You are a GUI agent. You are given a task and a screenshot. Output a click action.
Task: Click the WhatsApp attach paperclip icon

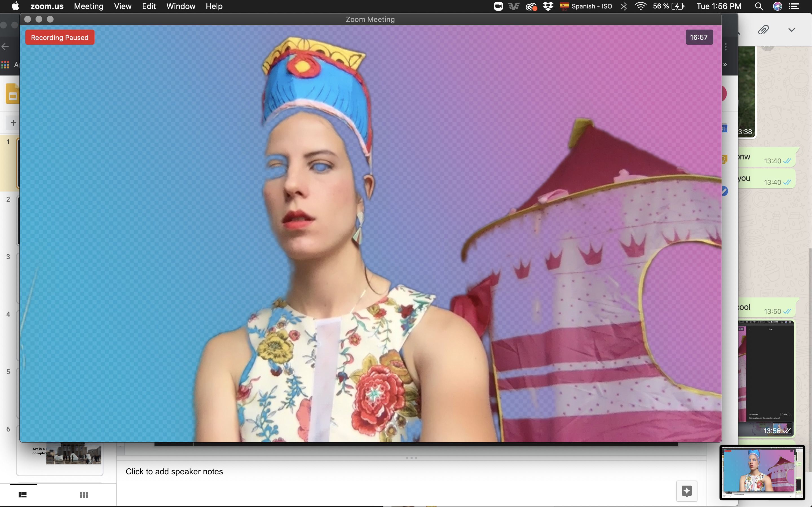(763, 30)
